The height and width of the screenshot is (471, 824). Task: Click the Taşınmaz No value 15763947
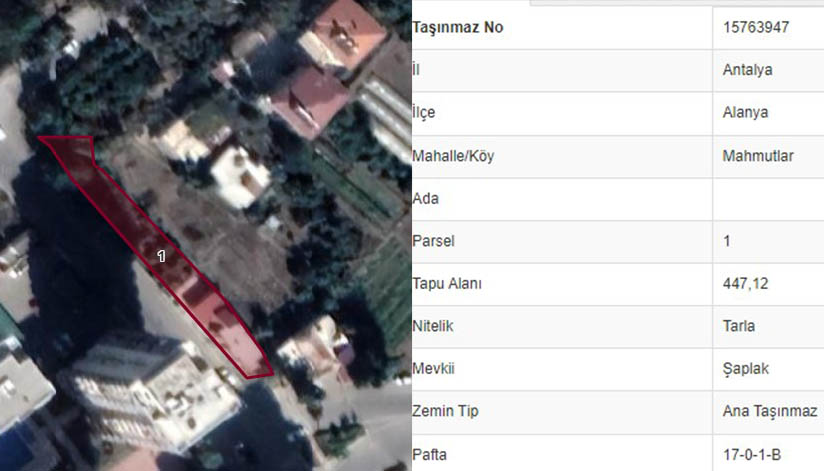pos(756,27)
